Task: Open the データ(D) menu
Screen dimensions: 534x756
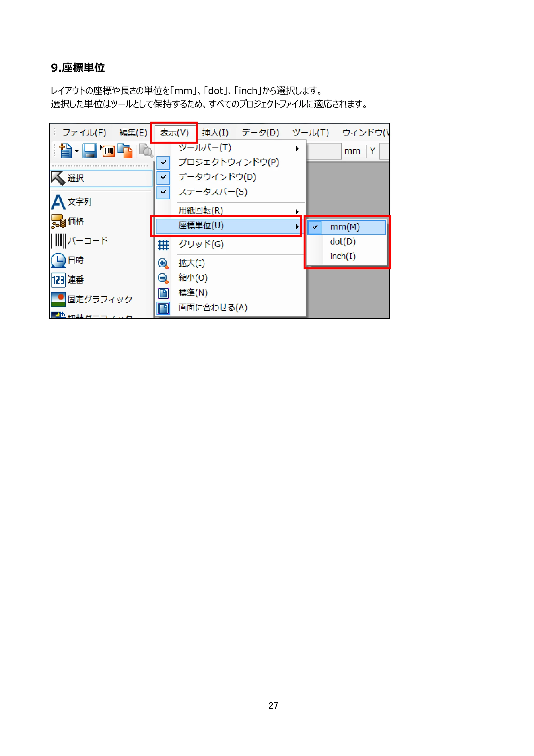Action: pyautogui.click(x=260, y=133)
